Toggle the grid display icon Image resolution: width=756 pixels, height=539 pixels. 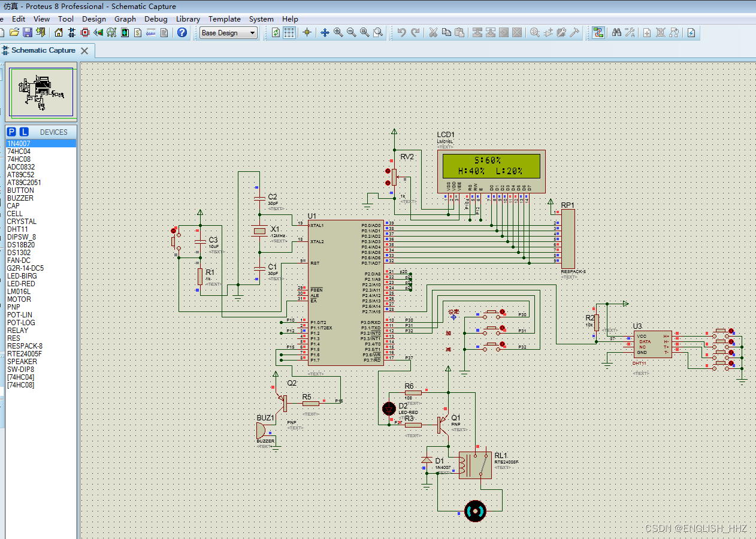pyautogui.click(x=289, y=32)
